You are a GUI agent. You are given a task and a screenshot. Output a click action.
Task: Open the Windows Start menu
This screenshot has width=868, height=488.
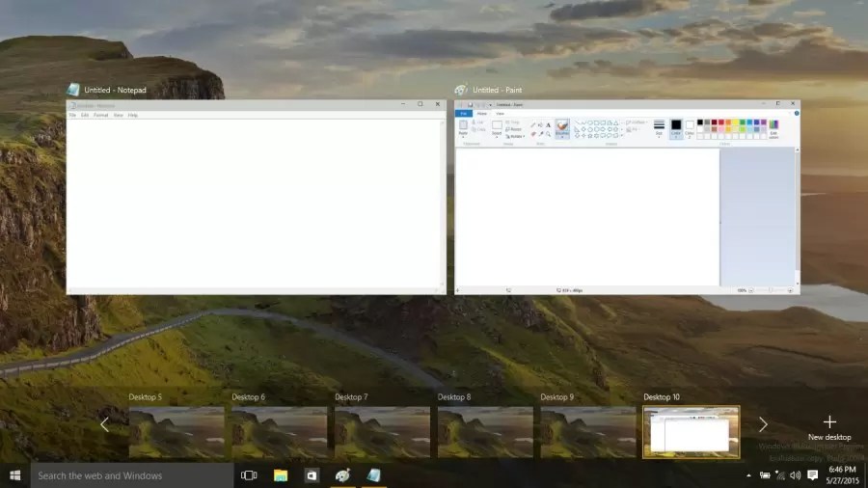click(x=14, y=475)
